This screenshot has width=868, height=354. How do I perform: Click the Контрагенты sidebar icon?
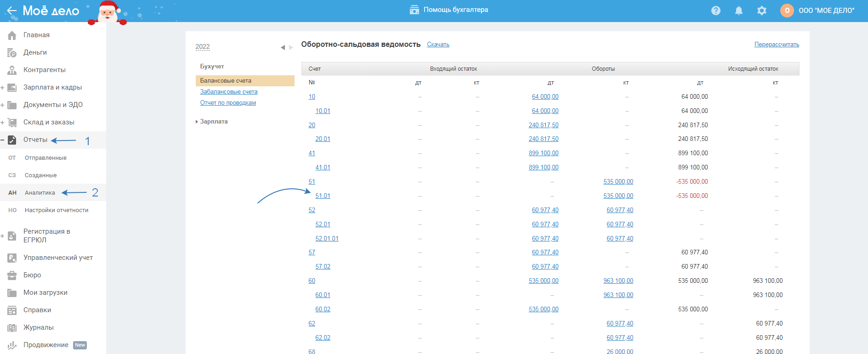(x=12, y=70)
